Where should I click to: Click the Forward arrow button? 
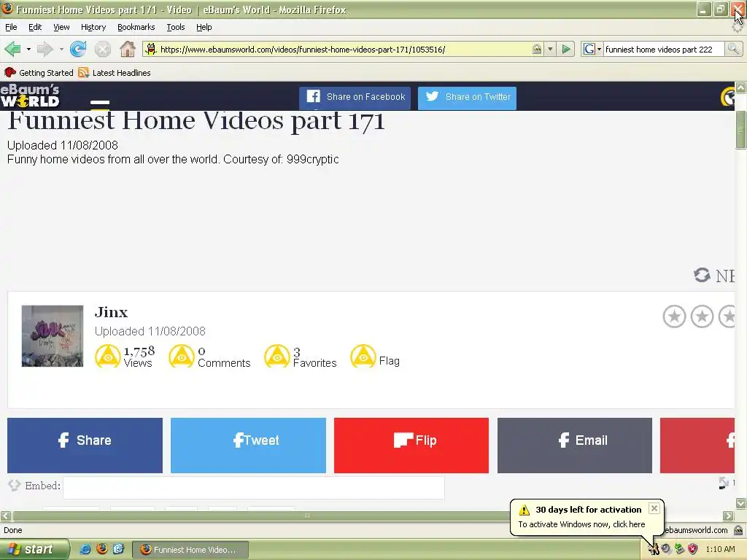tap(44, 49)
